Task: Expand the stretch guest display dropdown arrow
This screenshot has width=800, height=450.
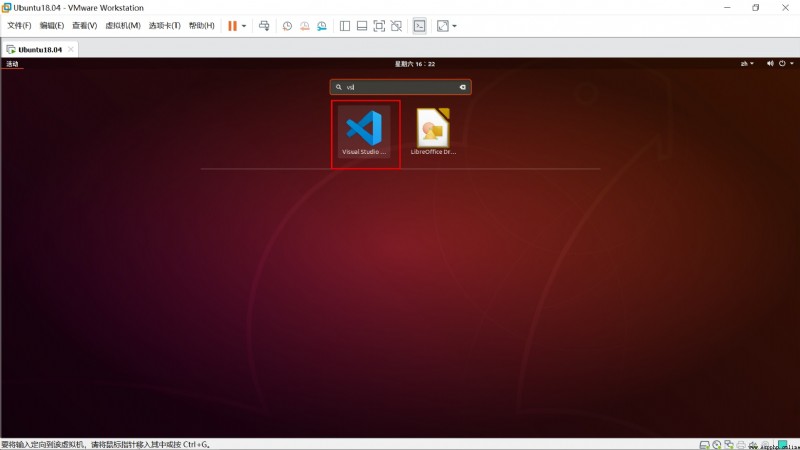Action: pos(455,26)
